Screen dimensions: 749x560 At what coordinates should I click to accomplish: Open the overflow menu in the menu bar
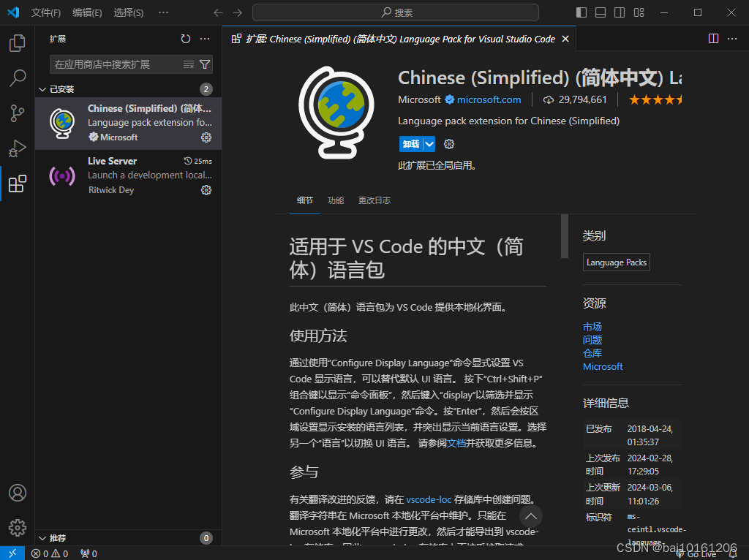click(x=163, y=12)
